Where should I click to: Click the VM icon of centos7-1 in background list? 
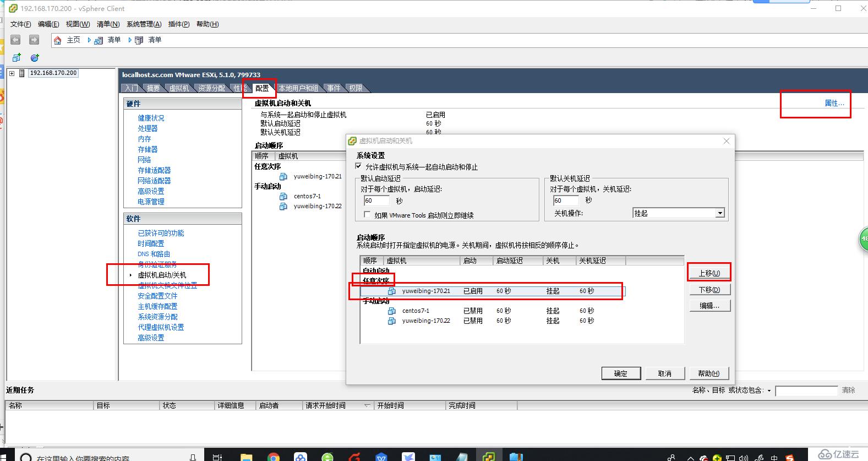pos(283,196)
